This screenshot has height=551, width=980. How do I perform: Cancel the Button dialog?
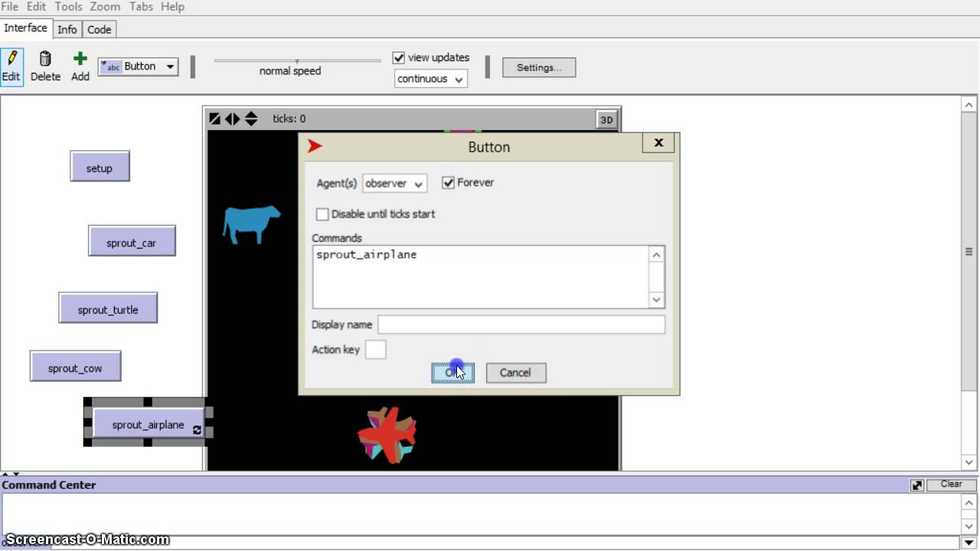click(x=516, y=373)
